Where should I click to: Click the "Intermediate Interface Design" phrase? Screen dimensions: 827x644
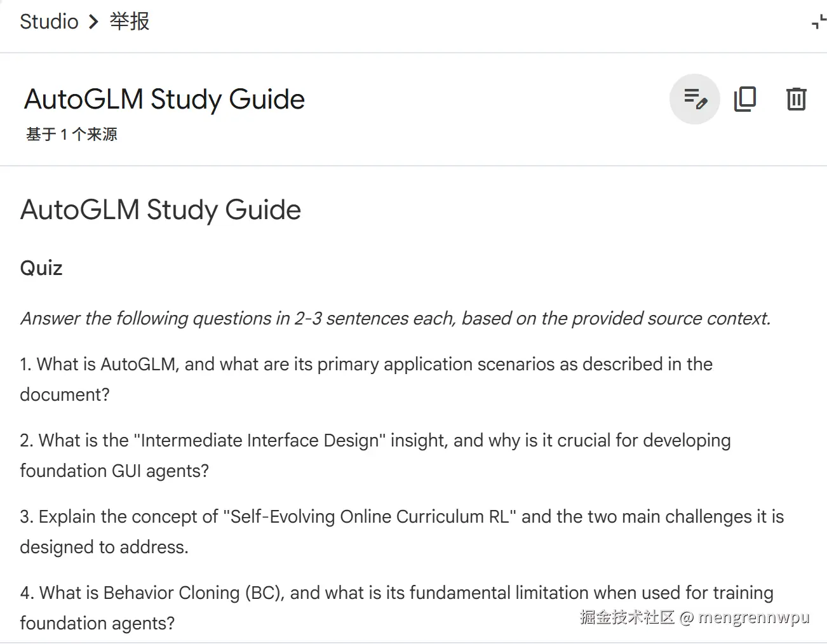click(x=259, y=440)
